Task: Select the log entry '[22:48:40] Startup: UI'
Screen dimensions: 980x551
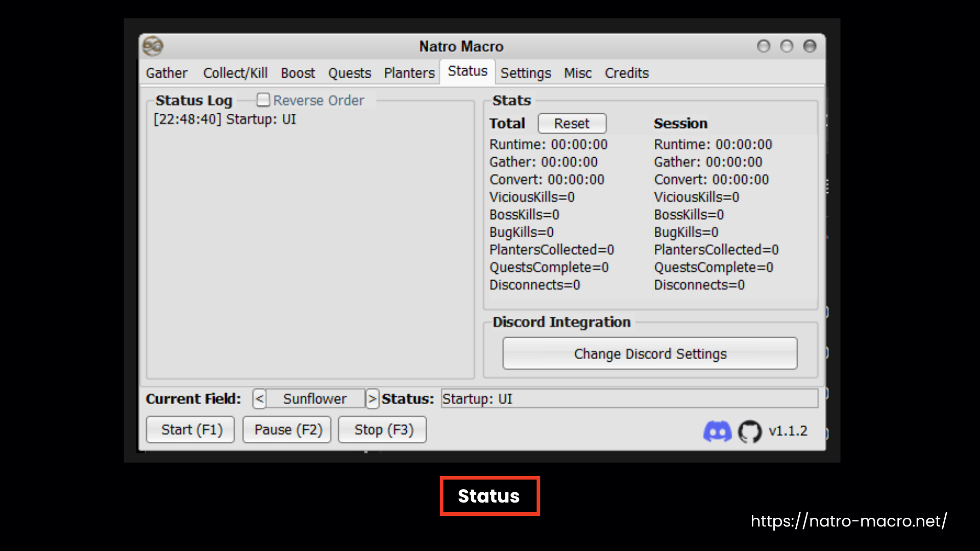Action: [225, 119]
